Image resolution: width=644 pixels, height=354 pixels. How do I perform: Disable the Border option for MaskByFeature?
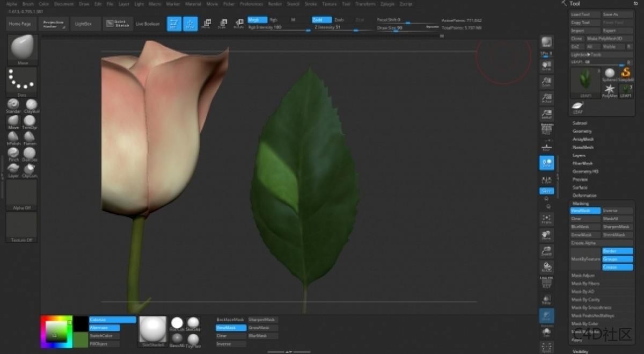click(x=617, y=251)
